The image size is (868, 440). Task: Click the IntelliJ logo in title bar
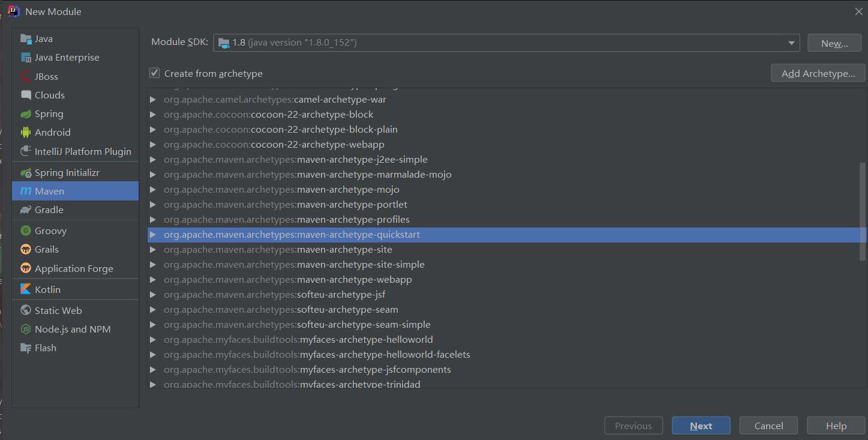(14, 11)
